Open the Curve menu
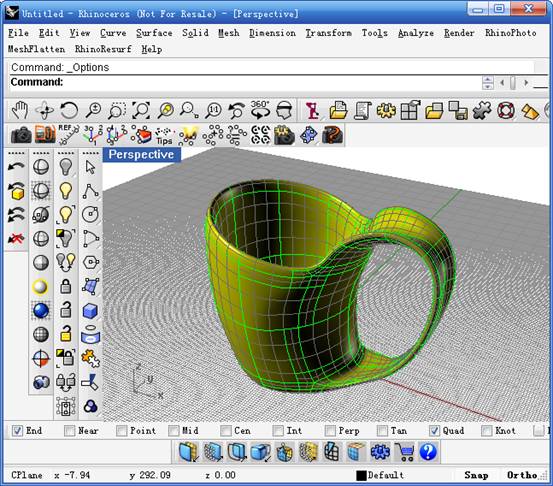Viewport: 553px width, 486px height. click(113, 33)
